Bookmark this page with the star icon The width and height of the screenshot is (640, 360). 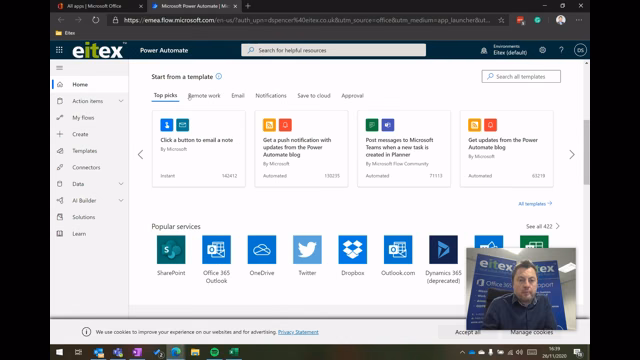click(x=501, y=20)
